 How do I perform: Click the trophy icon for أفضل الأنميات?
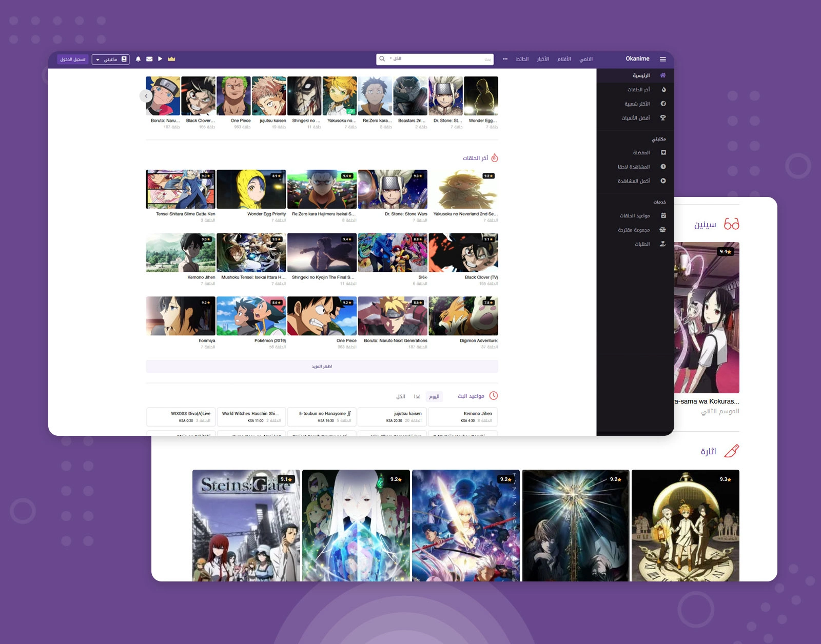pyautogui.click(x=663, y=118)
